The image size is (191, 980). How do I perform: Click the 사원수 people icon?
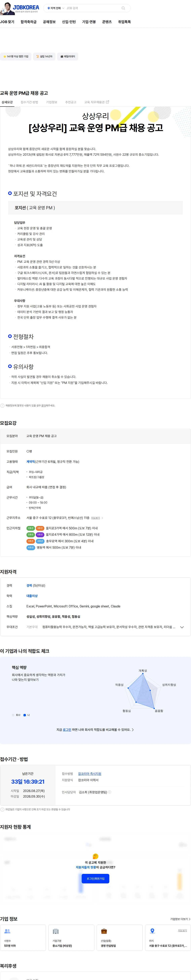(7, 931)
